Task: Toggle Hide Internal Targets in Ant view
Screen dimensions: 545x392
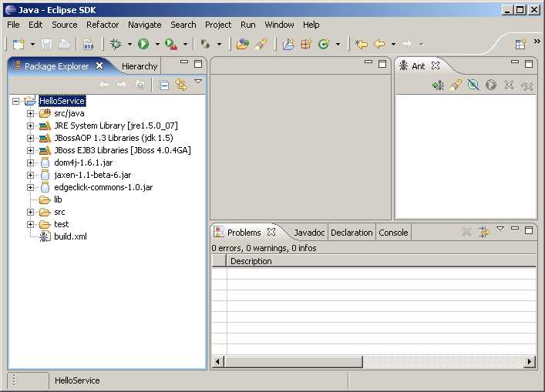Action: click(x=473, y=85)
